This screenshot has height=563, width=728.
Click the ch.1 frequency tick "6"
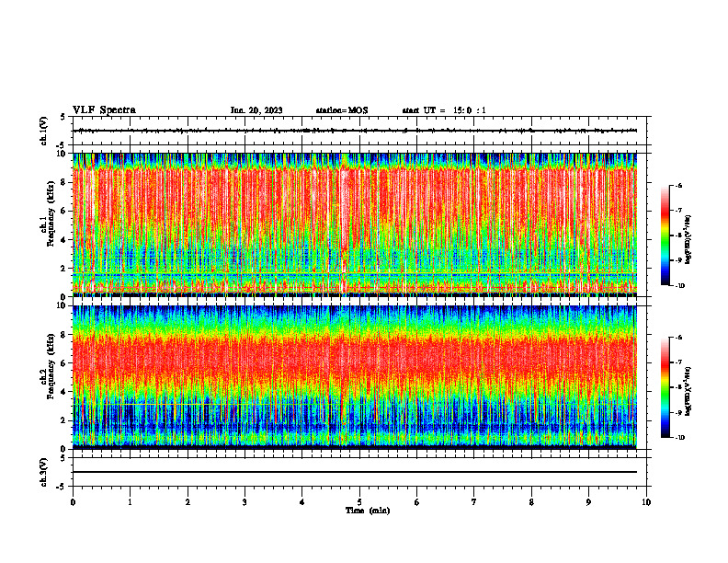pyautogui.click(x=63, y=211)
